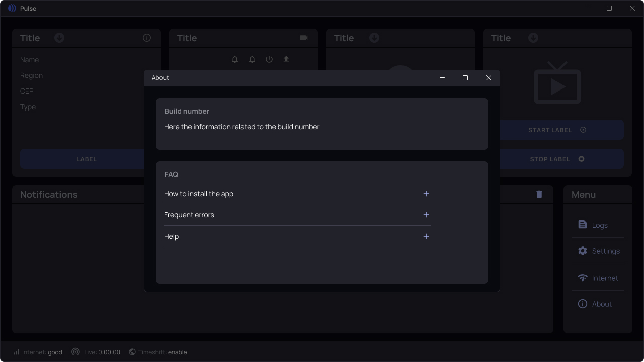Minimize the Pulse main window

[x=586, y=8]
